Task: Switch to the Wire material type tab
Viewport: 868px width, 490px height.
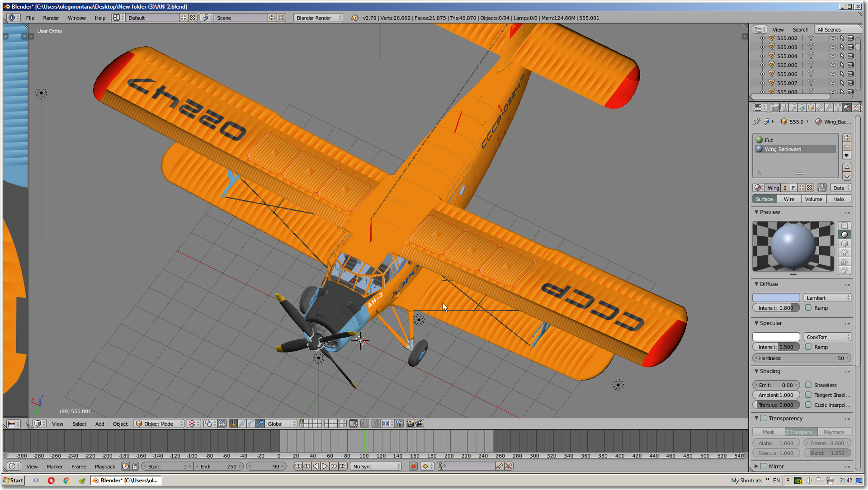Action: pos(789,199)
